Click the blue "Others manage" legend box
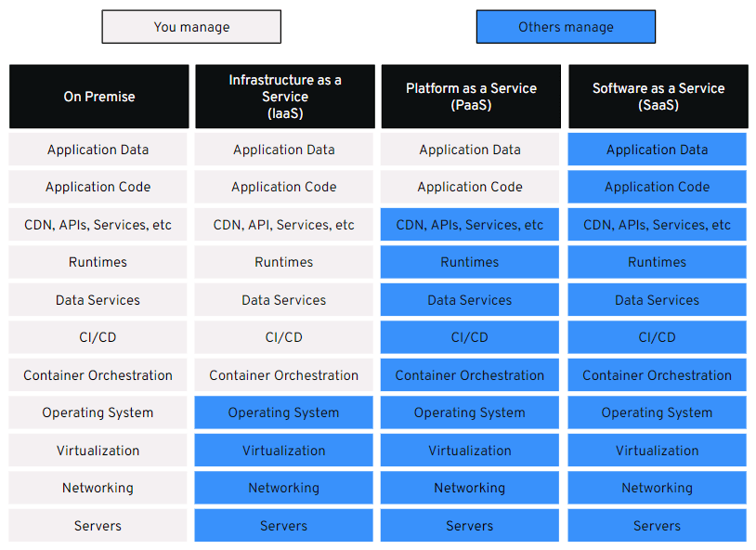Screen dimensions: 756x550 pos(566,27)
